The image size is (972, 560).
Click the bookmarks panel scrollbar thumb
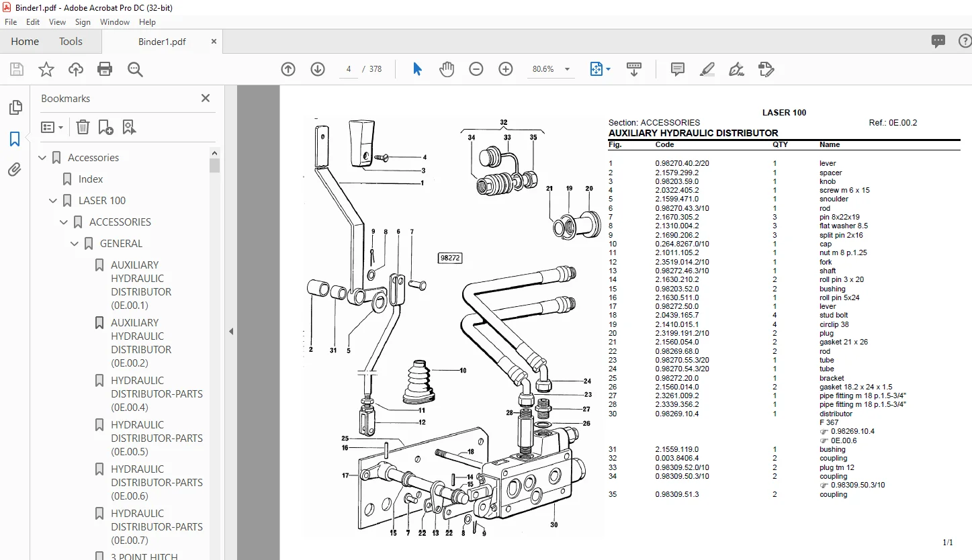[x=215, y=165]
